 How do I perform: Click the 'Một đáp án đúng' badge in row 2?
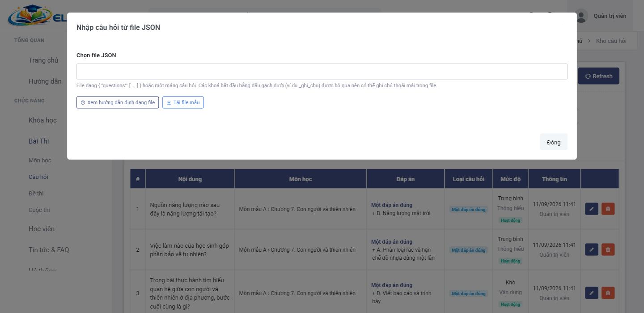(469, 250)
